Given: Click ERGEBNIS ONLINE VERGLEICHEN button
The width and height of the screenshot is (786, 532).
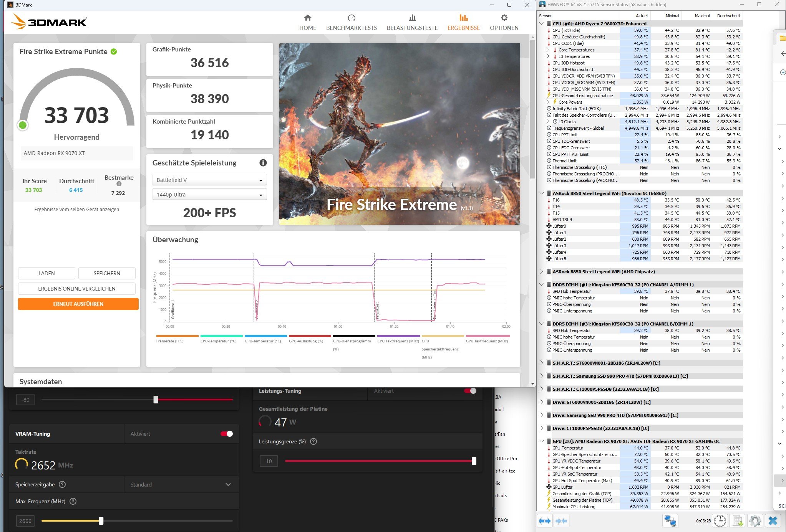Looking at the screenshot, I should [x=76, y=289].
